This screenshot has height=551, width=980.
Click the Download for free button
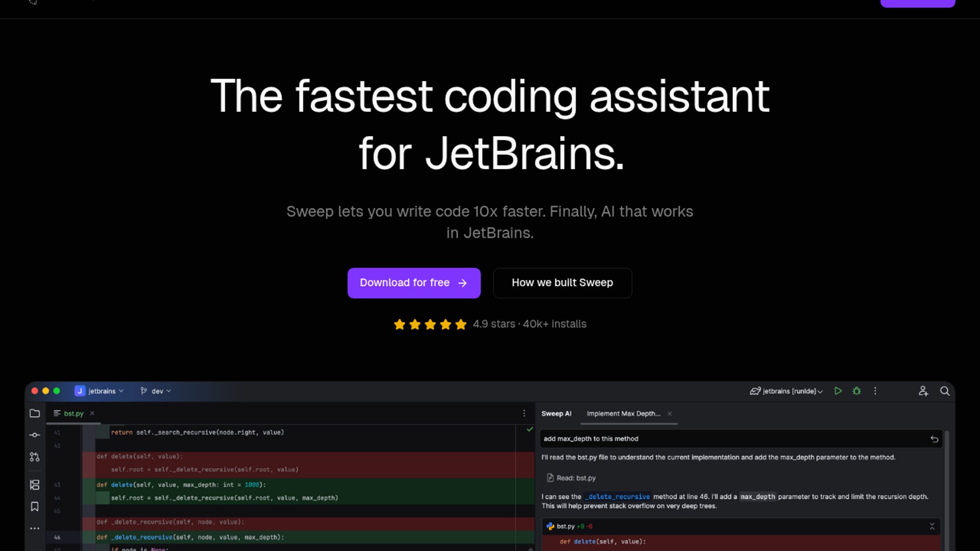pyautogui.click(x=414, y=283)
